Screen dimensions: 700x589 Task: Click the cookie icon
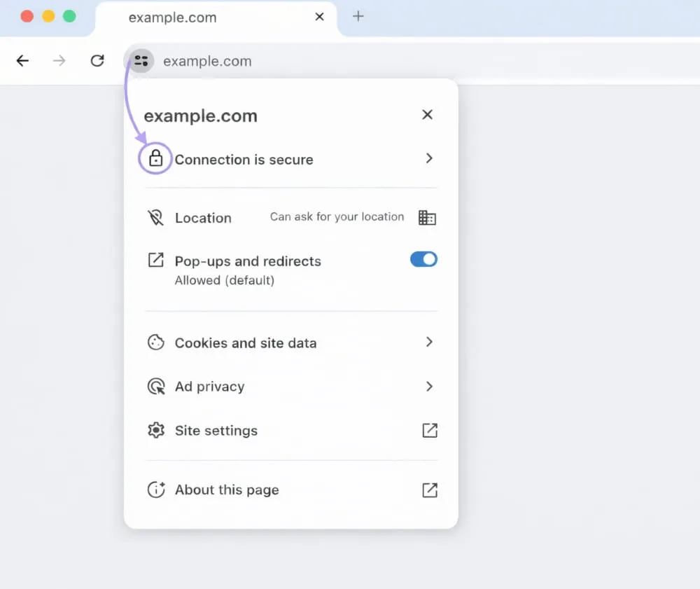[x=156, y=342]
